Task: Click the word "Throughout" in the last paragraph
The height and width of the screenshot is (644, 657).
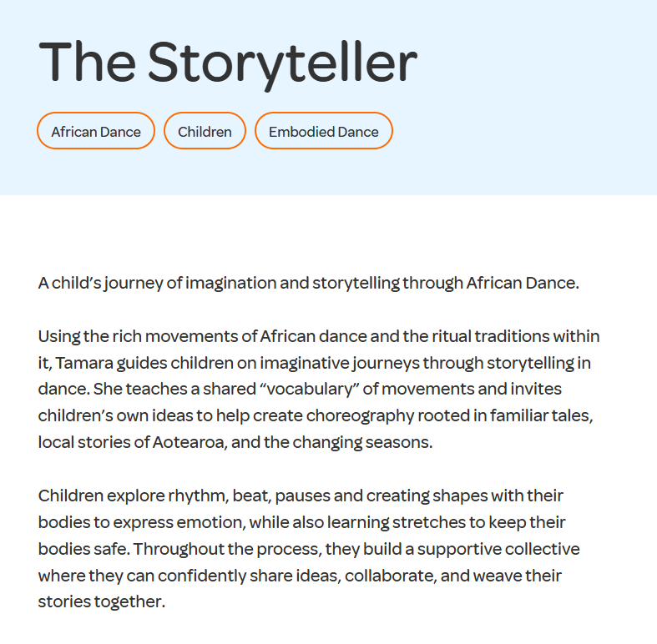Action: [x=174, y=549]
